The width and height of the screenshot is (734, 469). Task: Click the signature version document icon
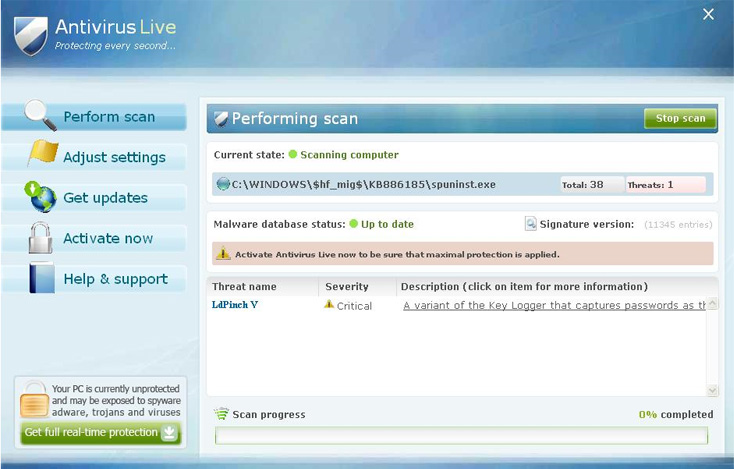tap(530, 224)
